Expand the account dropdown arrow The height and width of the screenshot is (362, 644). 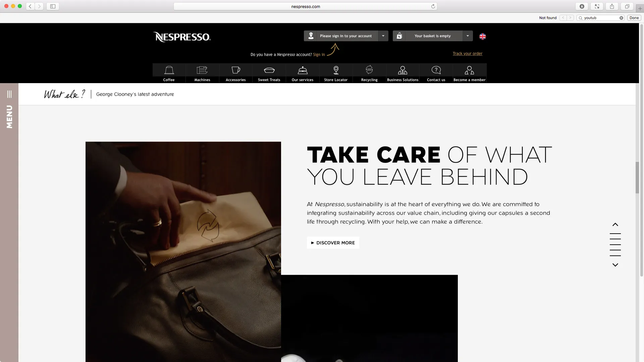click(383, 36)
